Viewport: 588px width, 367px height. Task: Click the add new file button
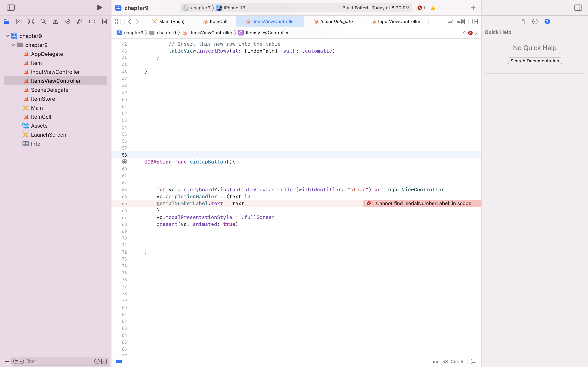(x=7, y=361)
